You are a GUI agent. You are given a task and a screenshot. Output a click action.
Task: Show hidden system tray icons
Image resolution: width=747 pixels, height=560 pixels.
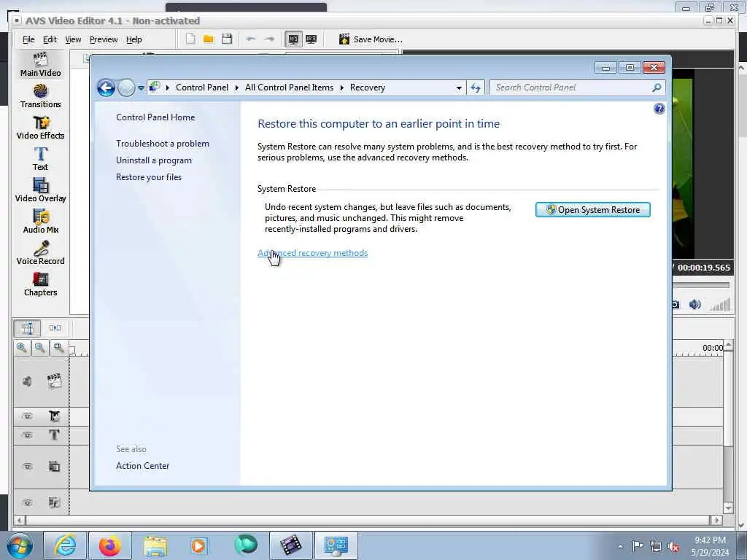pos(620,546)
